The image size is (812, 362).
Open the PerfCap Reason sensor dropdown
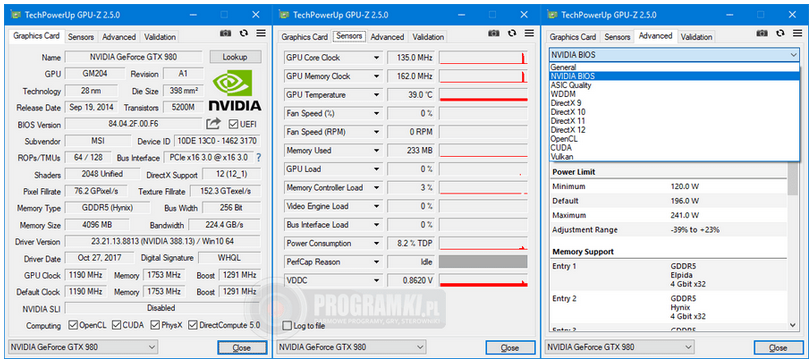(376, 262)
